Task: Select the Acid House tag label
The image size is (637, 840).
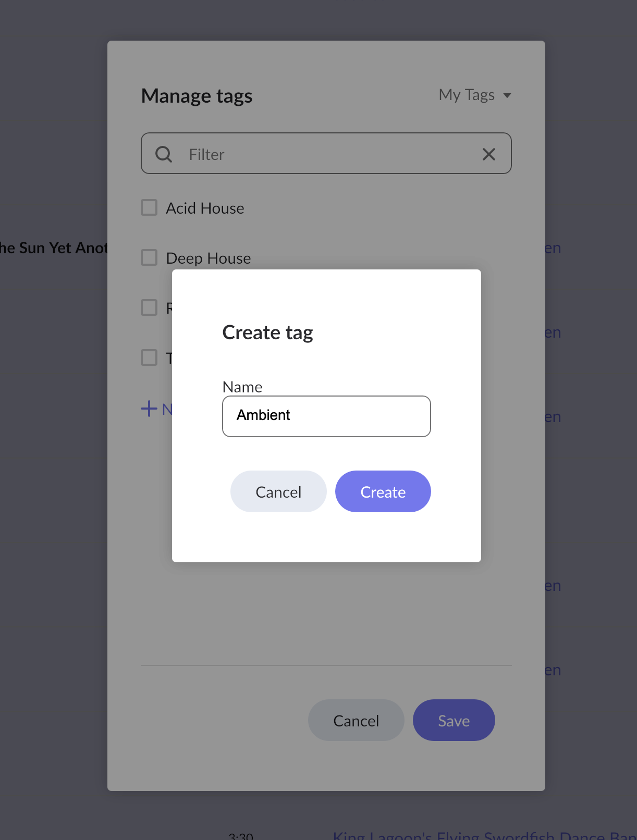Action: [205, 208]
